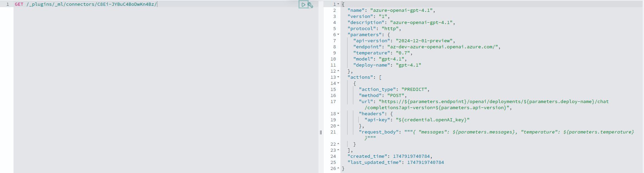Click the "name" line in response

click(x=391, y=10)
